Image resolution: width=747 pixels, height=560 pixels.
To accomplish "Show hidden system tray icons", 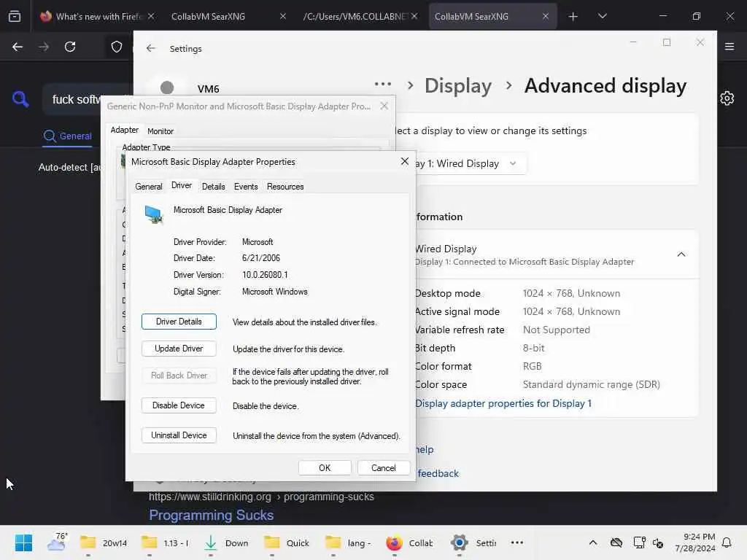I will click(x=592, y=542).
